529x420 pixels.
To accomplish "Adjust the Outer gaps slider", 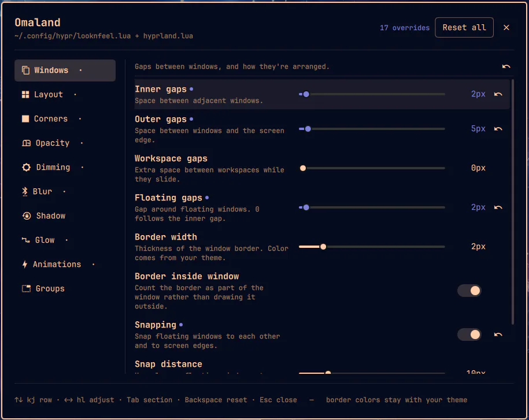I will [372, 129].
